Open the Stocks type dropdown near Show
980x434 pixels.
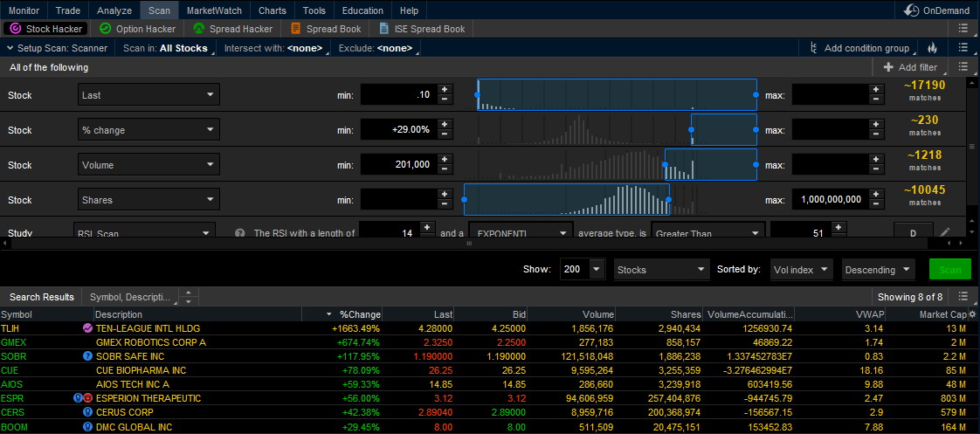662,270
